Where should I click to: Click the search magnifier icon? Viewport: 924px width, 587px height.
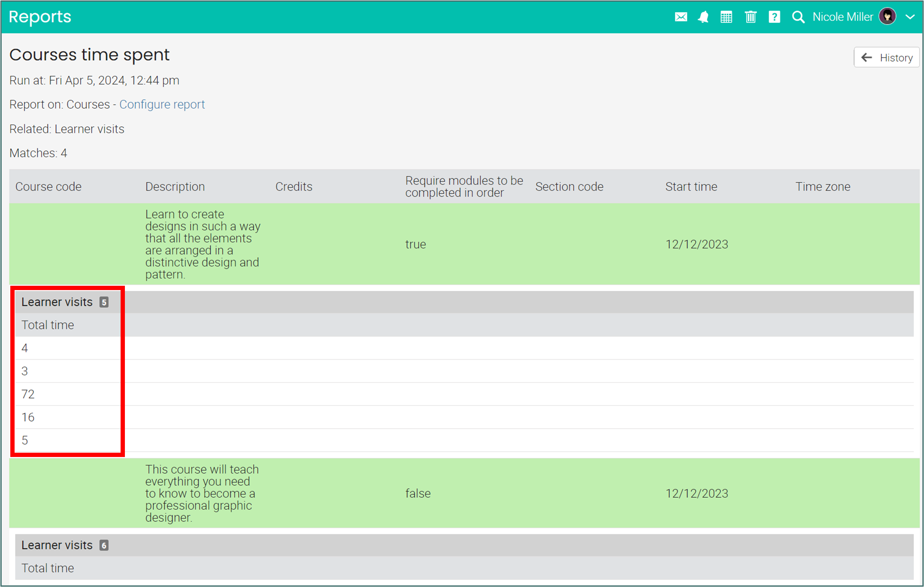[798, 17]
